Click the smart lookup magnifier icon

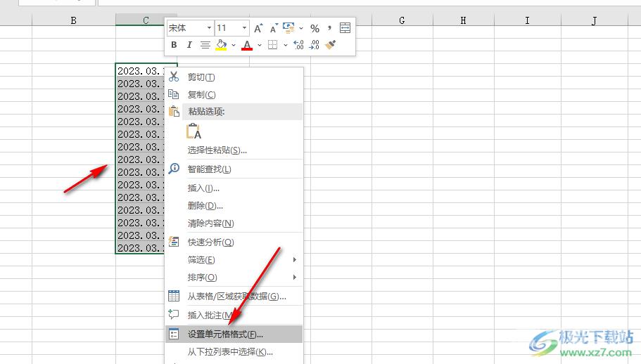(174, 168)
